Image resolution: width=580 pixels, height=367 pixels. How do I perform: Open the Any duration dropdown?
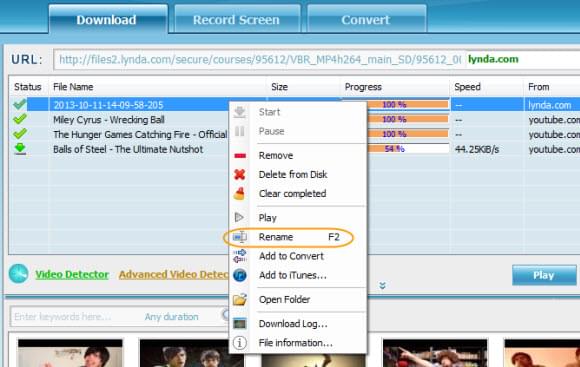pyautogui.click(x=172, y=317)
